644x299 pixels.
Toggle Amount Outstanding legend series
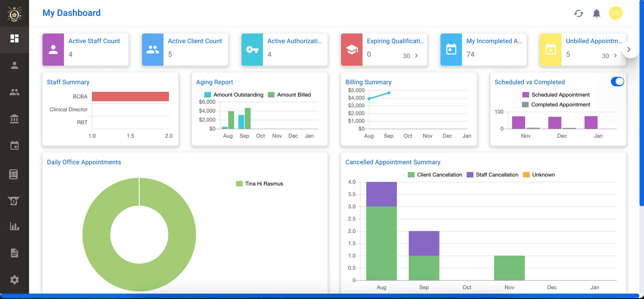(234, 95)
